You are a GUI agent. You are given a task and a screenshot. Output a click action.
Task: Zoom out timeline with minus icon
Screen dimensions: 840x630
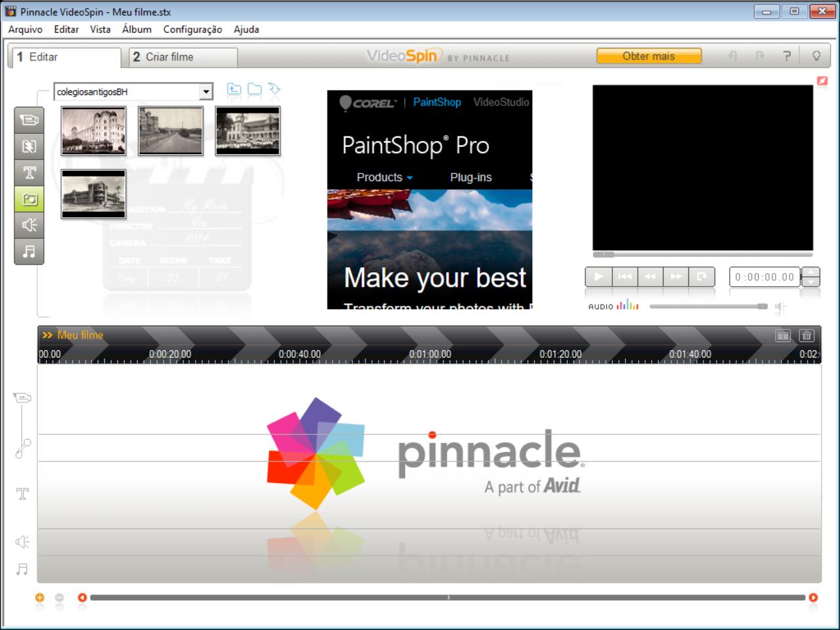(x=60, y=597)
